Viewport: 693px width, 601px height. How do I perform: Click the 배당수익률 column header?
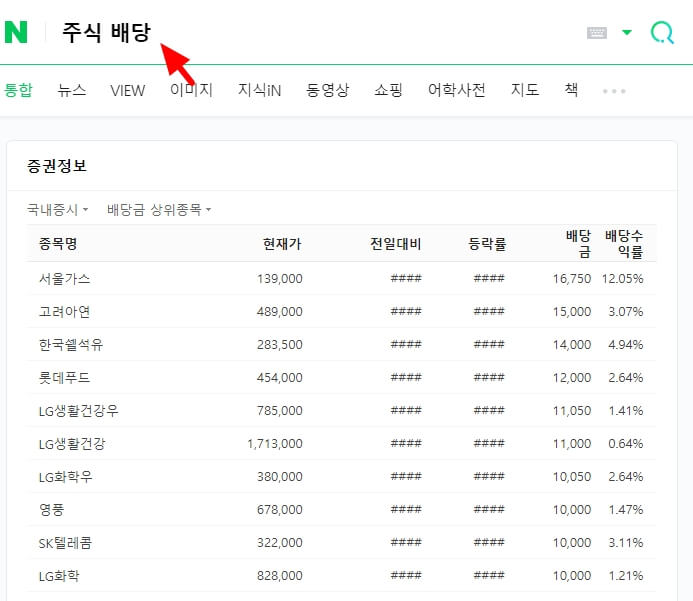click(624, 243)
